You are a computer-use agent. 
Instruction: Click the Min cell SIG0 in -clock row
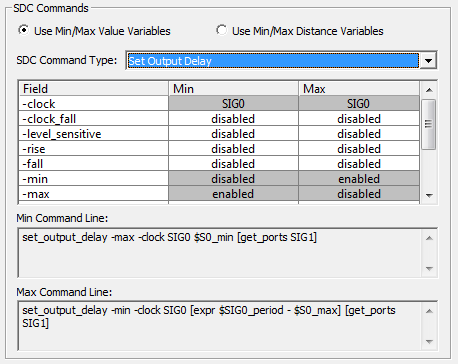(x=233, y=104)
